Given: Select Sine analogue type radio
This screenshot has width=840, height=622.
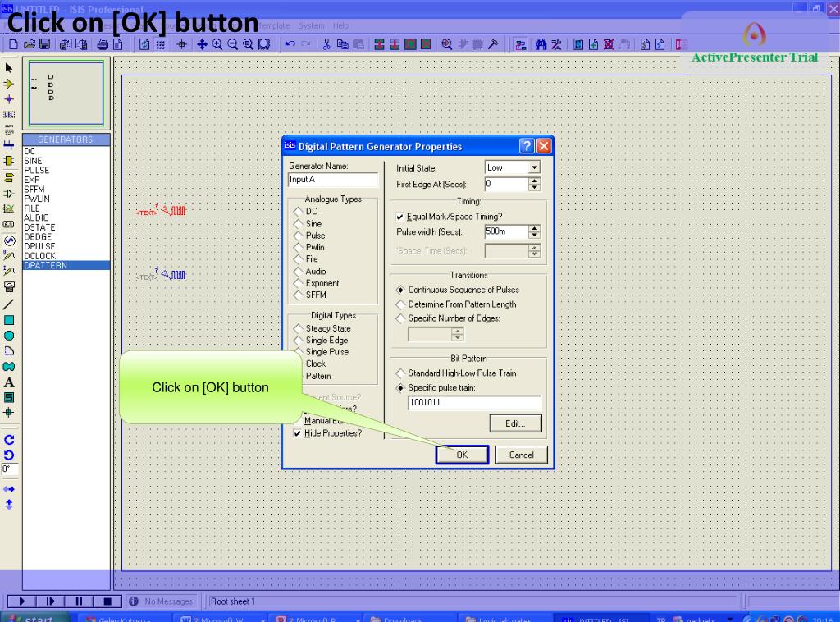Looking at the screenshot, I should (299, 224).
